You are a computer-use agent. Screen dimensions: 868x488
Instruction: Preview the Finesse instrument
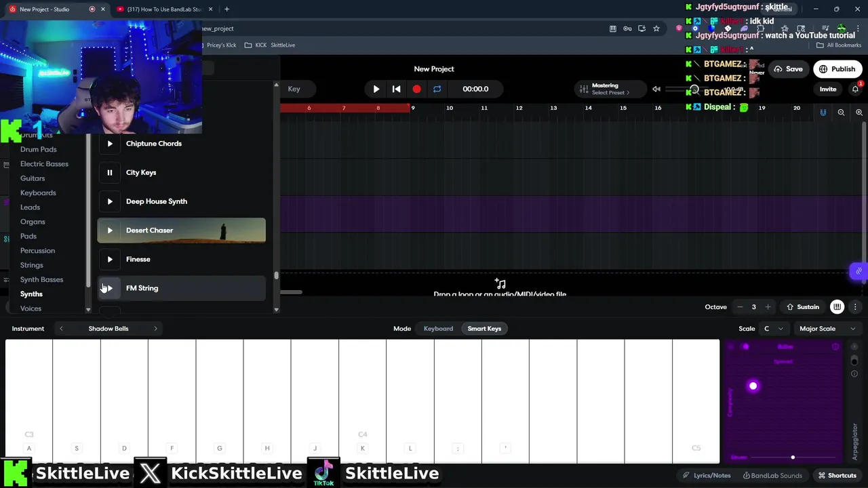point(110,259)
